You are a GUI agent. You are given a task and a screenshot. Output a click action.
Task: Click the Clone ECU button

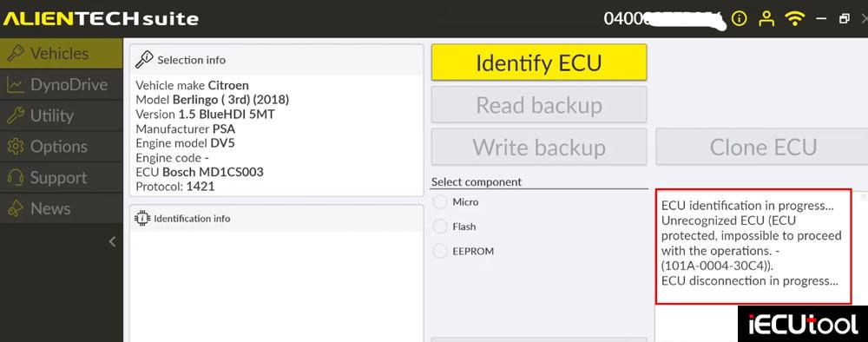763,148
